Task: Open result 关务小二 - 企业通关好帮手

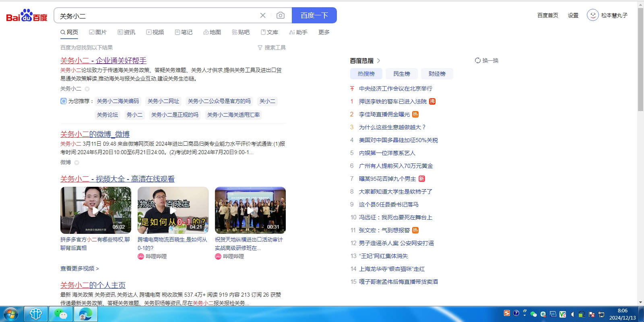Action: pyautogui.click(x=103, y=60)
